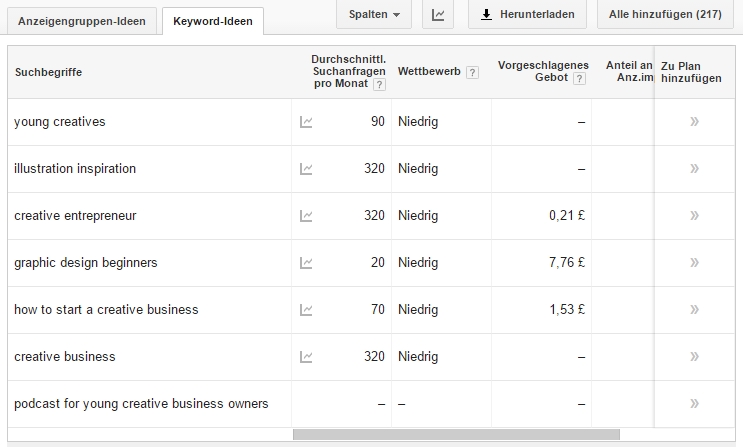Click the 1,53 £ bid value
743x447 pixels.
(567, 310)
